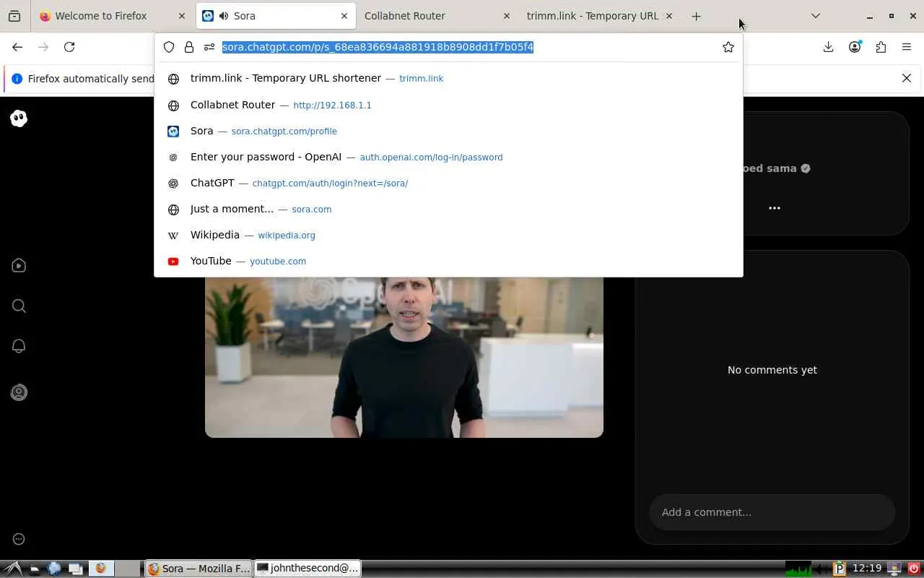
Task: Click the Sora logo in sidebar
Action: 19,118
